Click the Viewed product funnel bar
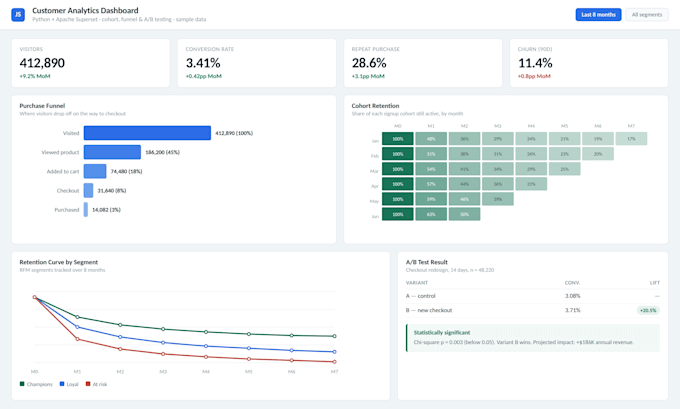Screen dimensions: 680x409 point(112,152)
